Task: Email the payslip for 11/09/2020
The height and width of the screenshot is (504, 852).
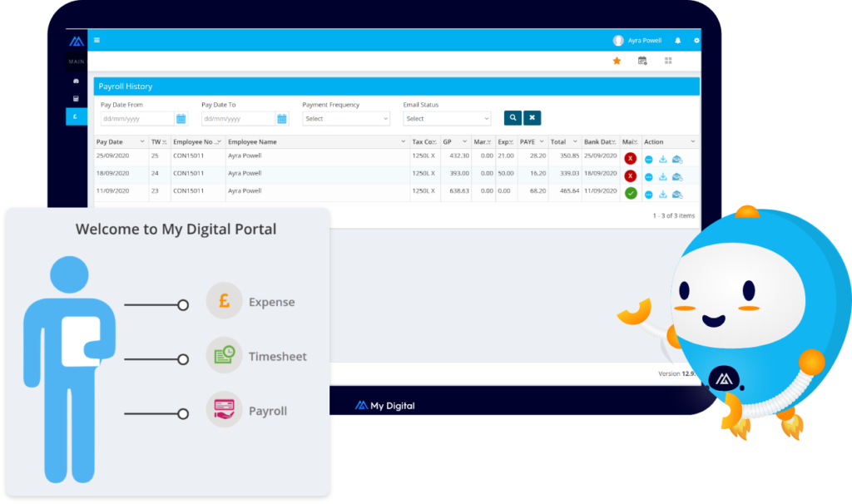Action: coord(676,194)
